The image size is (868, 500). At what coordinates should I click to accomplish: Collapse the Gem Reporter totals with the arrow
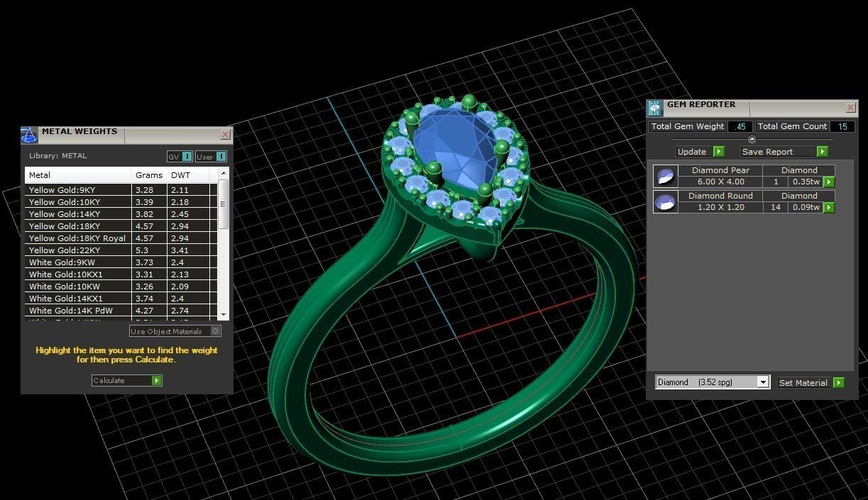click(752, 139)
